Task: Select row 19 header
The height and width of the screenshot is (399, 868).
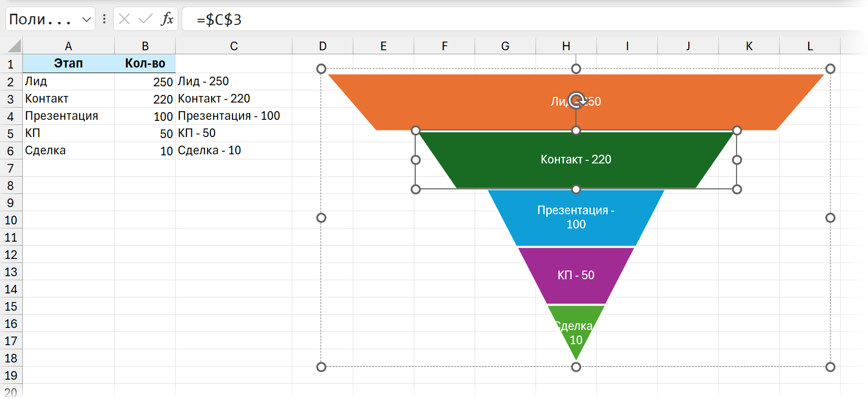Action: coord(11,375)
